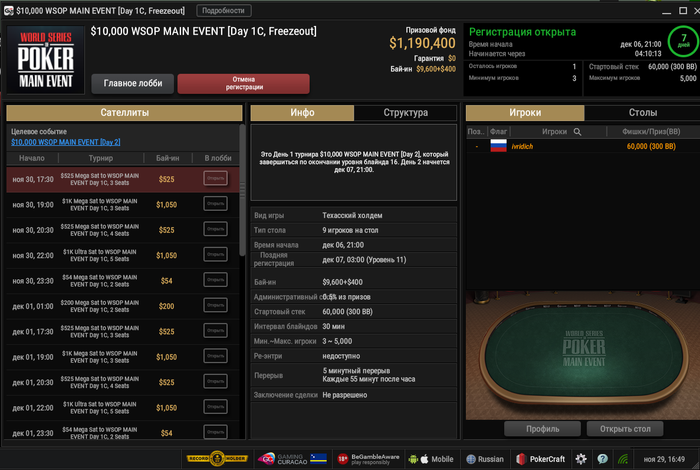The image size is (700, 470).
Task: Click the Открыть стол button
Action: click(x=625, y=429)
